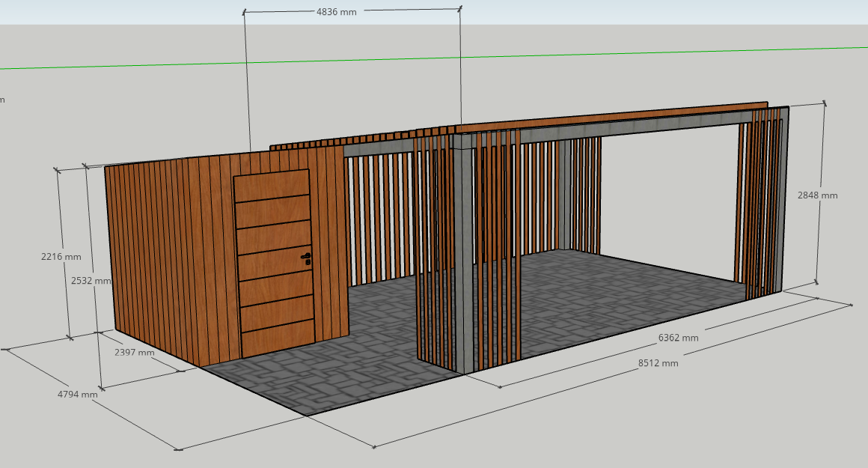
Task: Select the wooden door's black handle
Action: click(306, 258)
